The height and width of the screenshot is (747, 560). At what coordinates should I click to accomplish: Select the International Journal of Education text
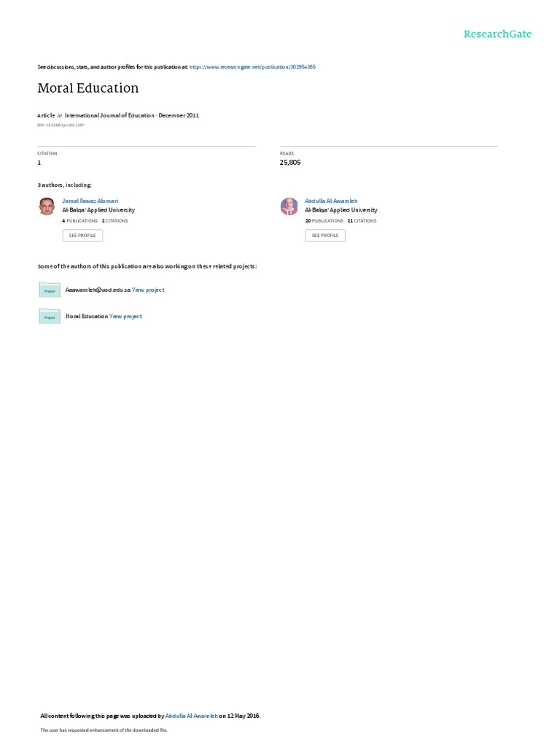coord(109,115)
